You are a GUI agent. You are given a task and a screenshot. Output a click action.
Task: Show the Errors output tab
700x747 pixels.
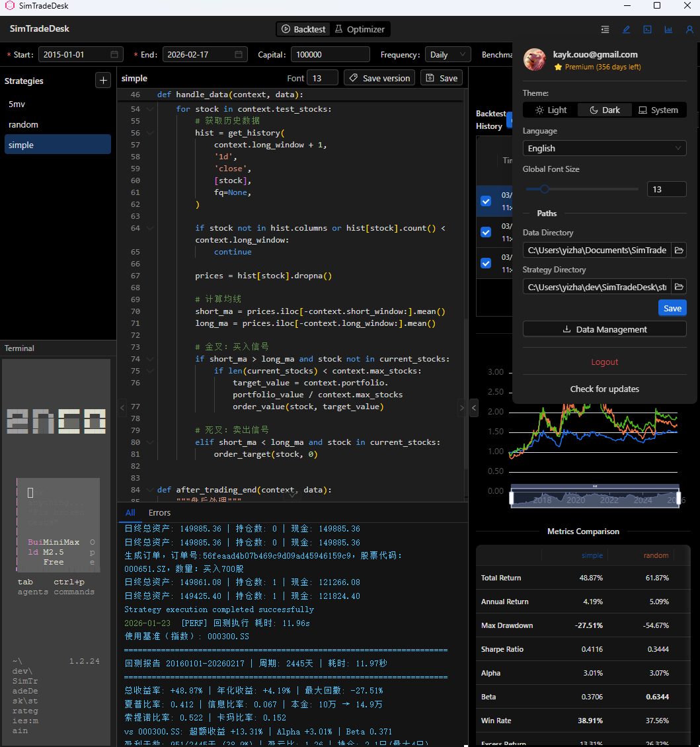tap(159, 512)
